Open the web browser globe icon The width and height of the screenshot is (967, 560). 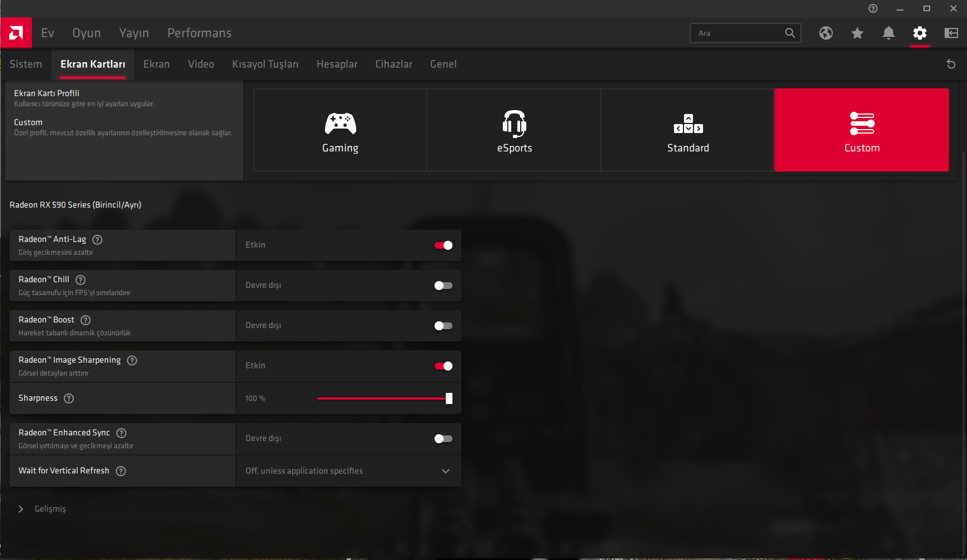click(x=826, y=33)
